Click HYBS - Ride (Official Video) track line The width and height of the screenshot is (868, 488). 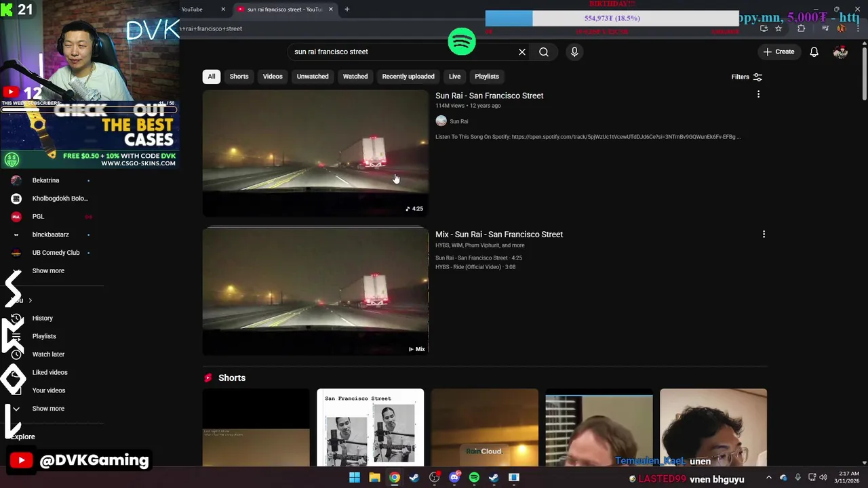[475, 267]
